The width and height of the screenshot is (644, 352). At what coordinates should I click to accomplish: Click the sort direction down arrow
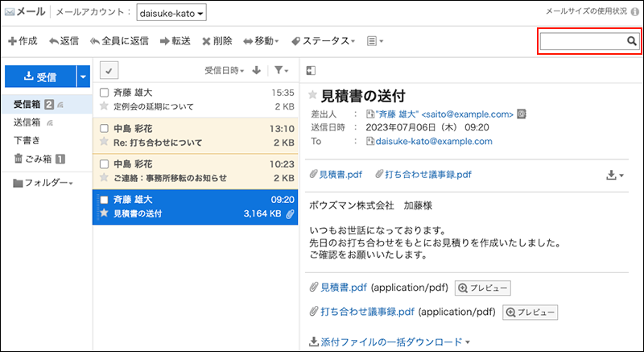(257, 70)
